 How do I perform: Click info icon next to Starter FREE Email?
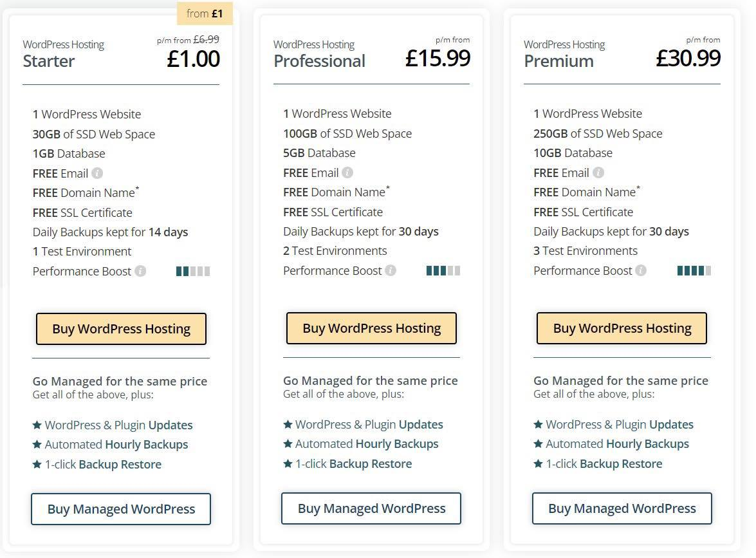(97, 173)
